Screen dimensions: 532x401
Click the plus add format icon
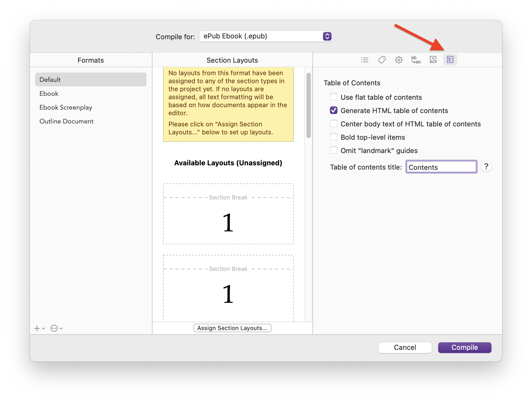click(x=37, y=328)
